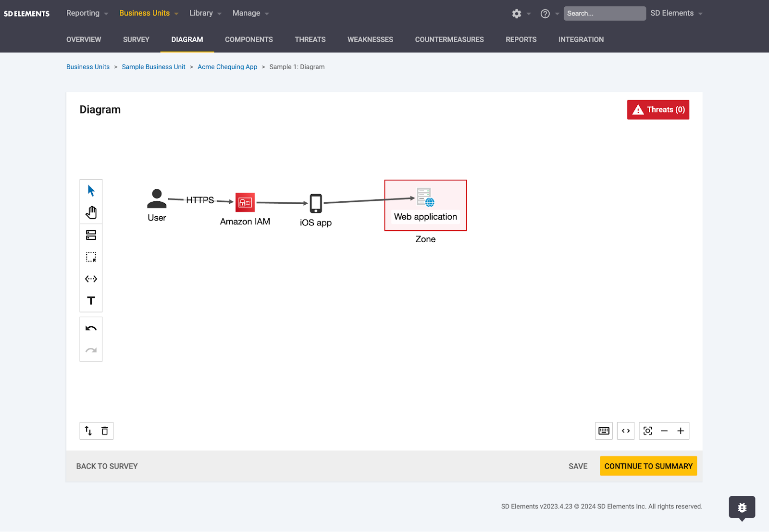Open the Reports tab

click(521, 39)
